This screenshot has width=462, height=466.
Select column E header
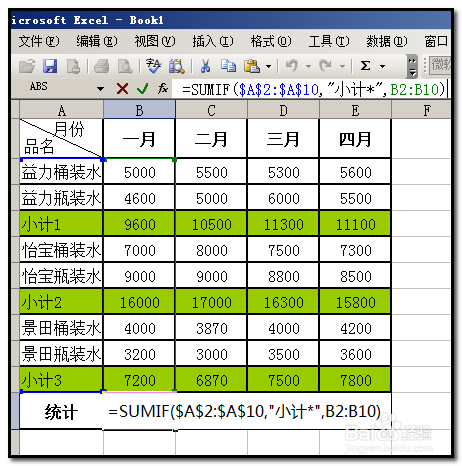[x=355, y=110]
